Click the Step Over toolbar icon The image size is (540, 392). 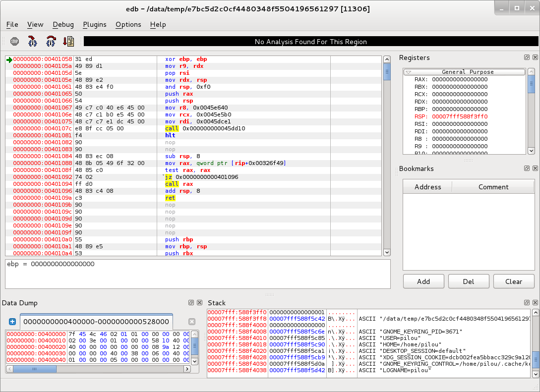click(51, 42)
